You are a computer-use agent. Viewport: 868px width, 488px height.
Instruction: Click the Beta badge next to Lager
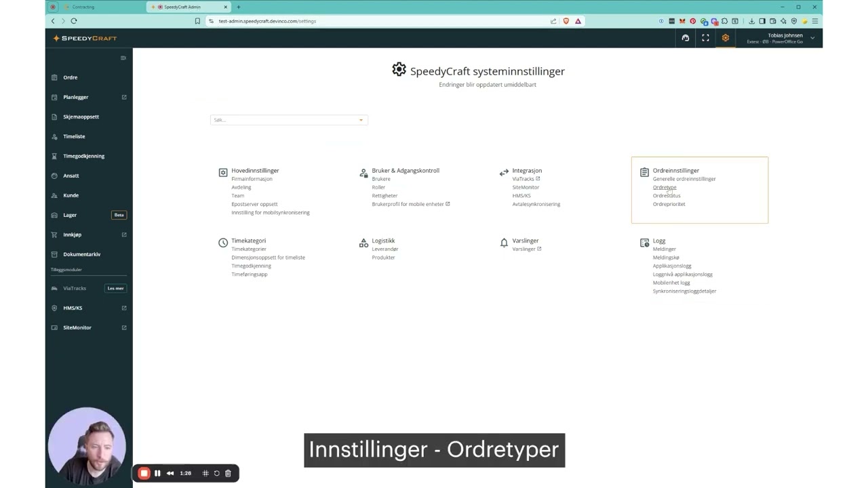coord(119,215)
